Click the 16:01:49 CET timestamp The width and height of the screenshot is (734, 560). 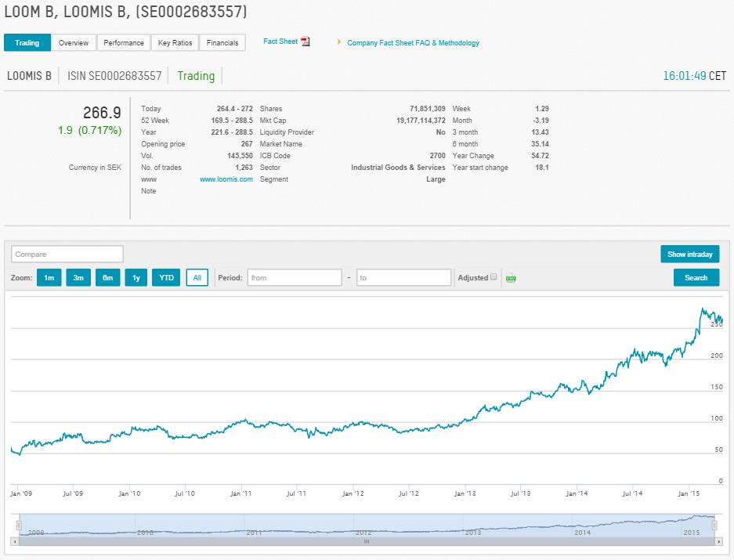(695, 76)
